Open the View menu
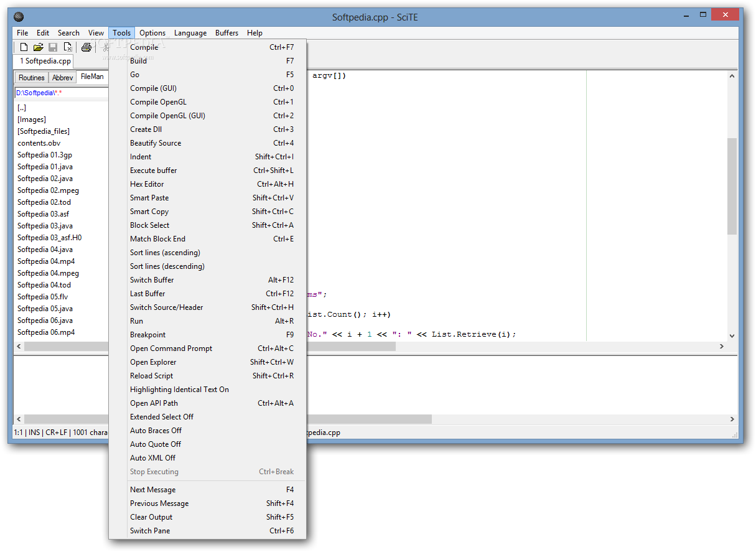The height and width of the screenshot is (552, 756). coord(96,33)
